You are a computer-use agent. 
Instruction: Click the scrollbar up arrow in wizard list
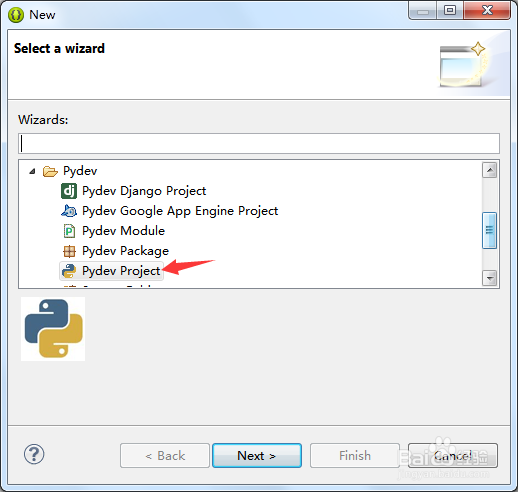[x=490, y=170]
